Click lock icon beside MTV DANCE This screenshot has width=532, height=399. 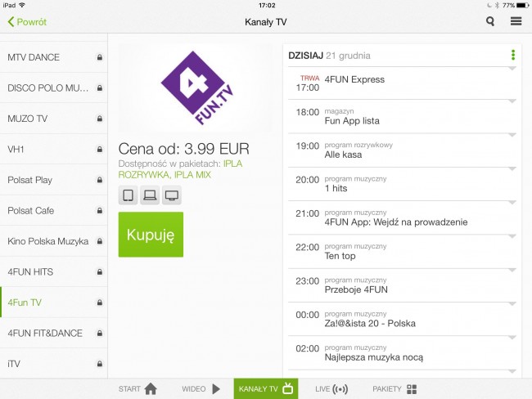pos(99,57)
